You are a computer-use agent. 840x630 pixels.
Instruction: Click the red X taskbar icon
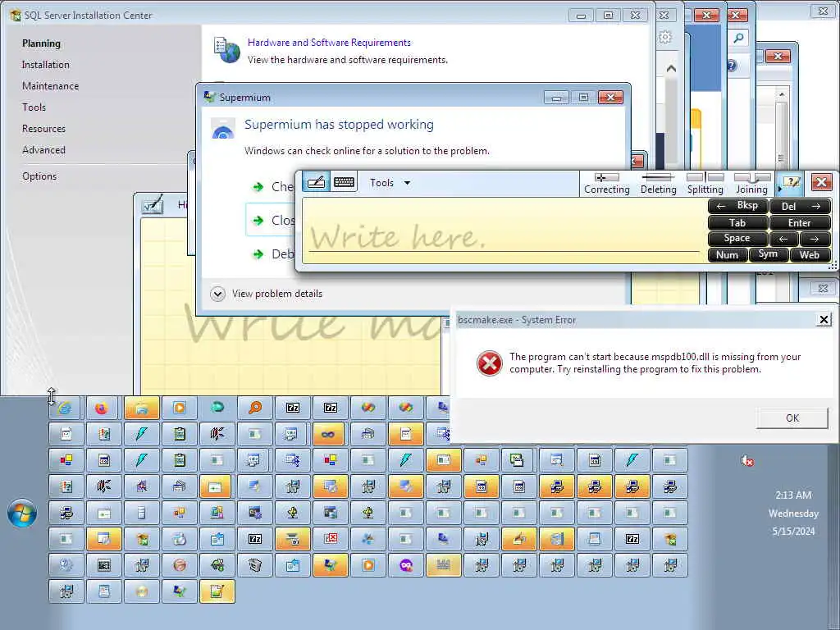coord(330,540)
